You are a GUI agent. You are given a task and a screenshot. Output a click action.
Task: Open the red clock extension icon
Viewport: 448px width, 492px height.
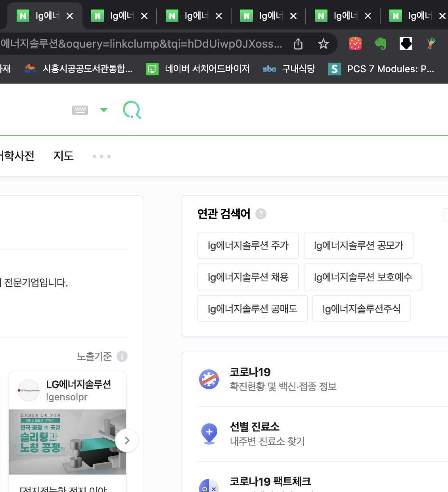[x=355, y=44]
